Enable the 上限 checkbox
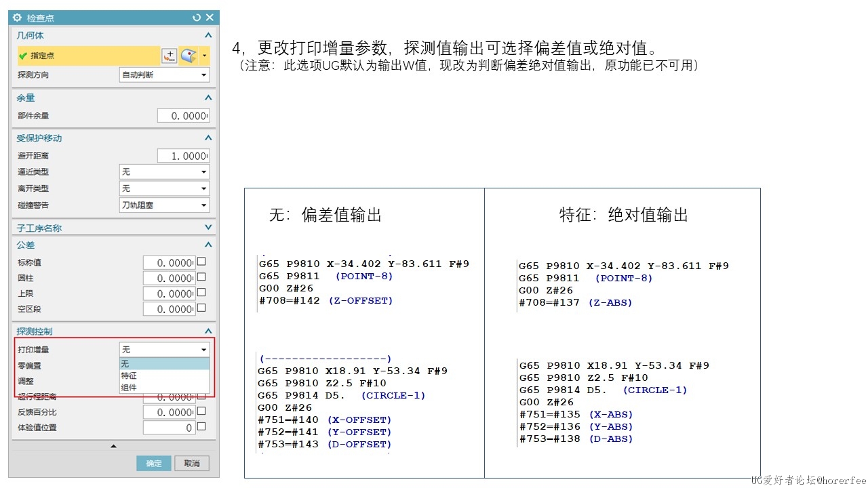This screenshot has height=488, width=868. [201, 293]
